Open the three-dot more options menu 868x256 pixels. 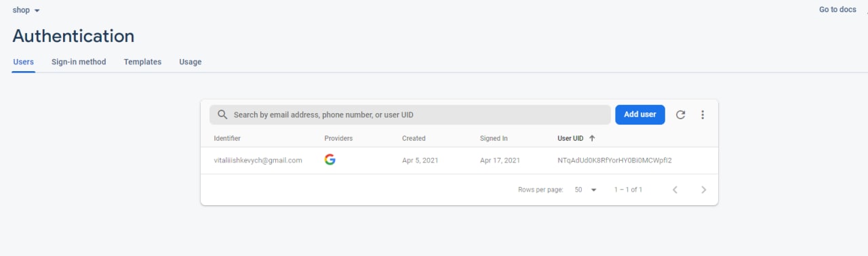[703, 115]
